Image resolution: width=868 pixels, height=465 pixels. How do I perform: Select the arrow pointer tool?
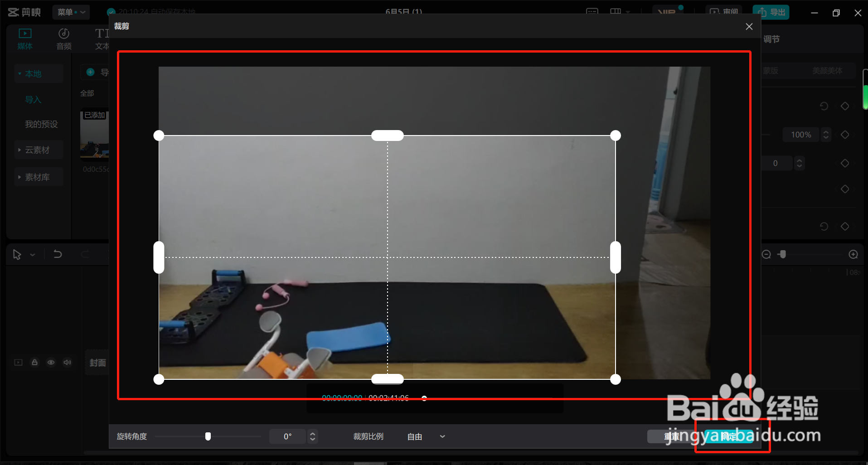click(17, 255)
